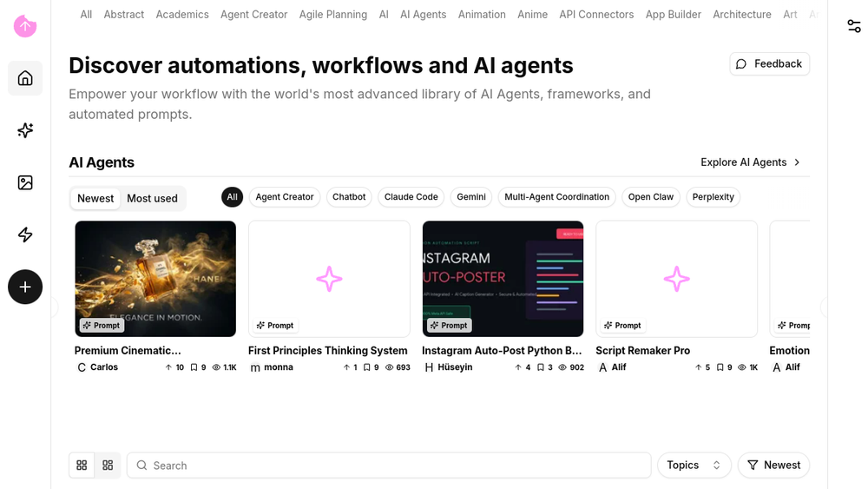868x489 pixels.
Task: Open the App Builder category tab
Action: (674, 15)
